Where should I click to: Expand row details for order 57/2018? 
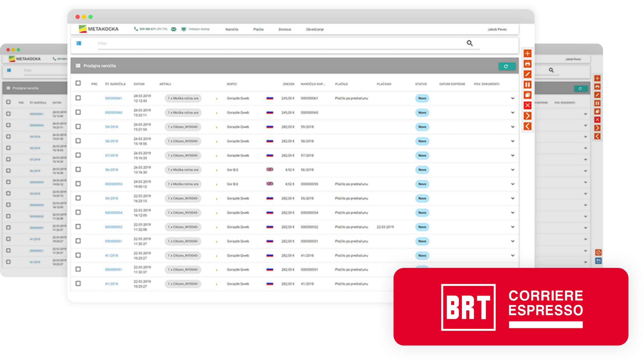(513, 155)
